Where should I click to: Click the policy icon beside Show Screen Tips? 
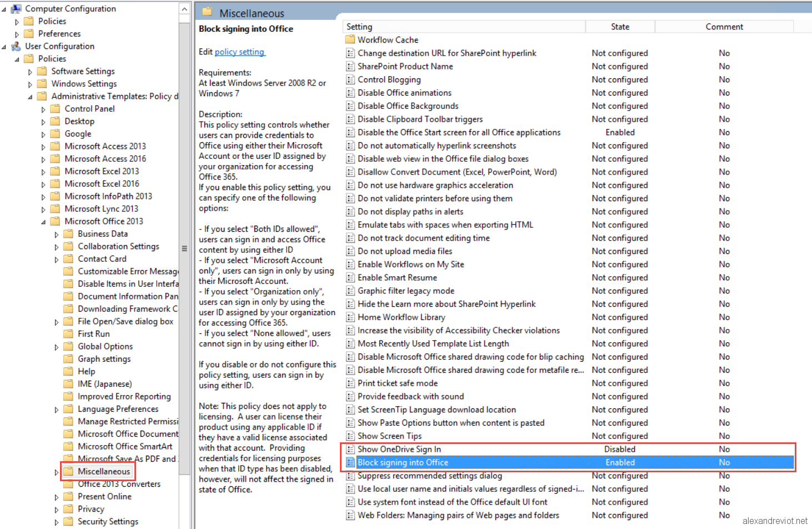(x=350, y=436)
